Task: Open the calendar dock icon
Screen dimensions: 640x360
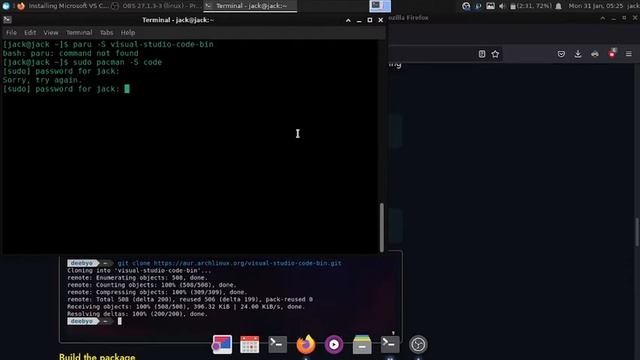Action: [x=249, y=345]
